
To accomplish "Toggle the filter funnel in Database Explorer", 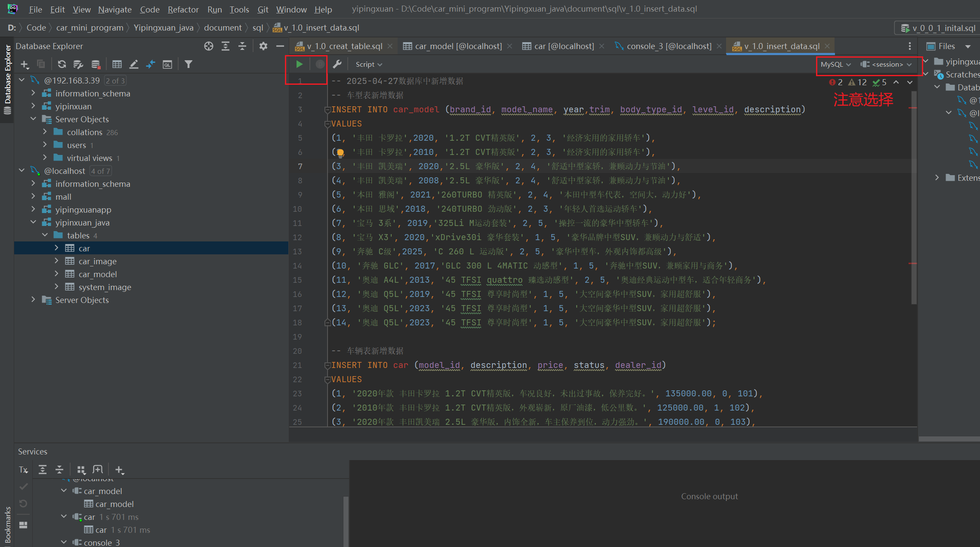I will pyautogui.click(x=188, y=64).
